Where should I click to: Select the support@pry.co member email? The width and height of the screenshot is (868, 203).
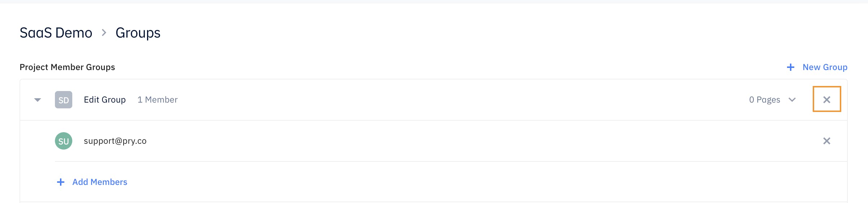(115, 141)
